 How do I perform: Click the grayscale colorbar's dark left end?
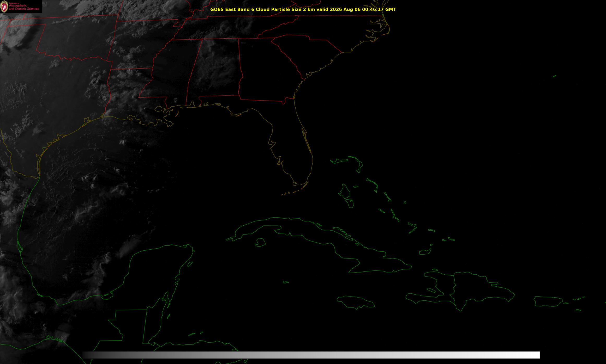click(90, 355)
